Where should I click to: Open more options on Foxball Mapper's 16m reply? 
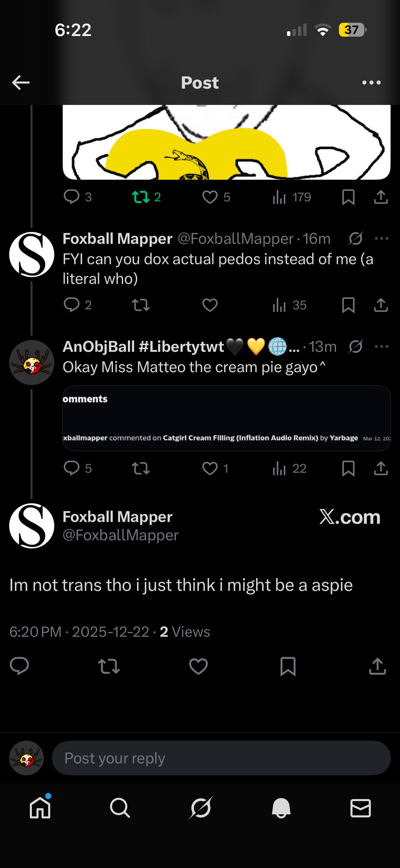(381, 238)
